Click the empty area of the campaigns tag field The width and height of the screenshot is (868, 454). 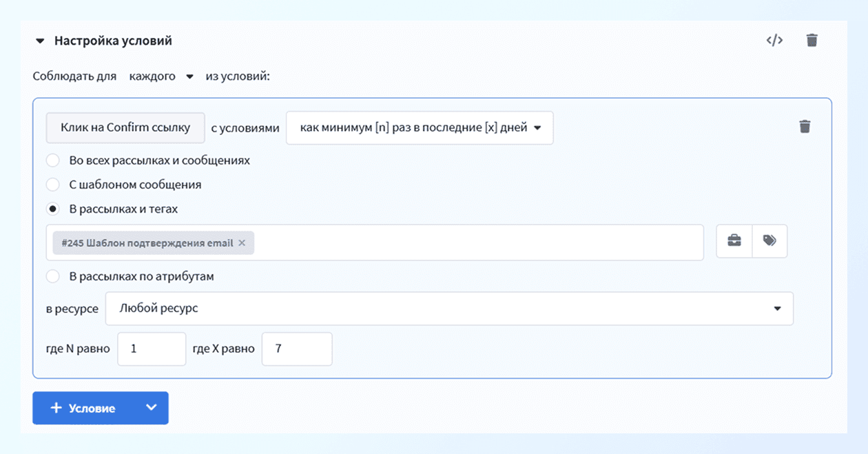(475, 243)
